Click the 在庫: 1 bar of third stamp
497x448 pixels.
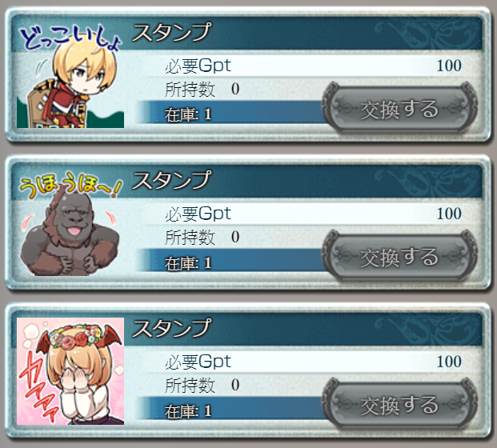(233, 410)
